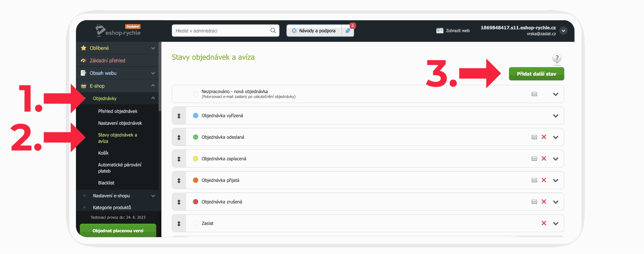Expand the Objednávka přijatá row
The width and height of the screenshot is (644, 254).
(556, 181)
